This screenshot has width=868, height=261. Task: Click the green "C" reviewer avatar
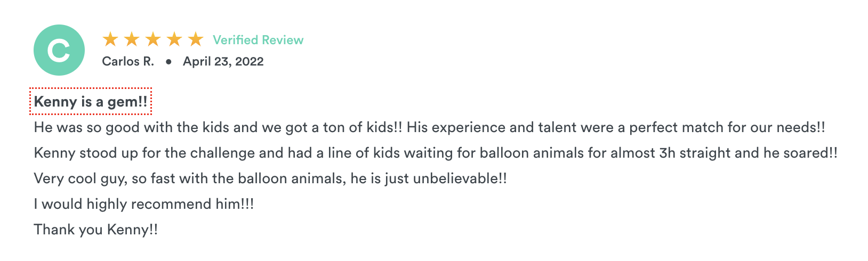click(59, 50)
